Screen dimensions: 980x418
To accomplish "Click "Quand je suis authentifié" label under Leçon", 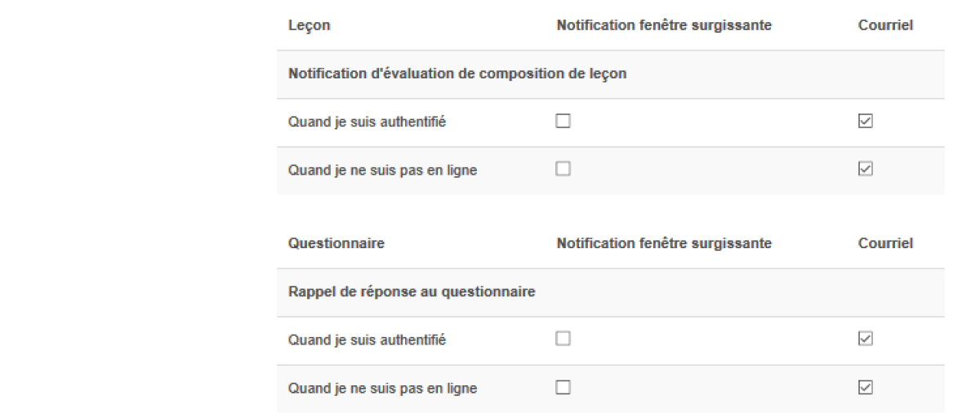I will (x=367, y=122).
